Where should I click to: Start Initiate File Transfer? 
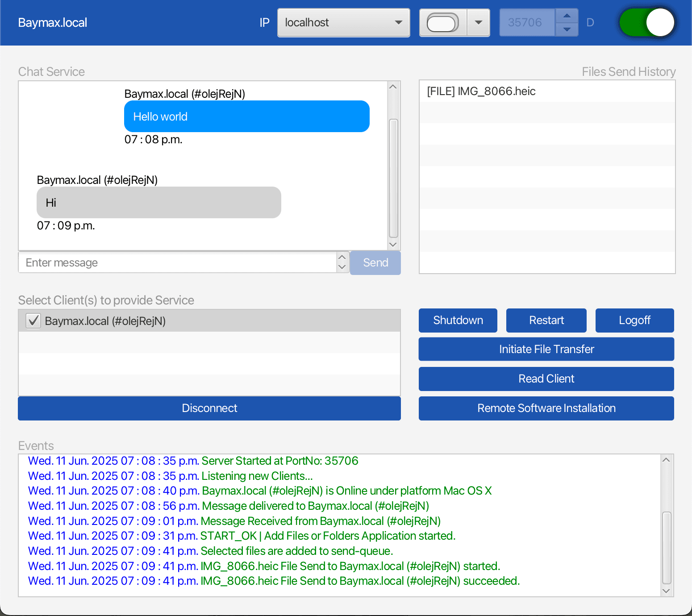tap(546, 349)
